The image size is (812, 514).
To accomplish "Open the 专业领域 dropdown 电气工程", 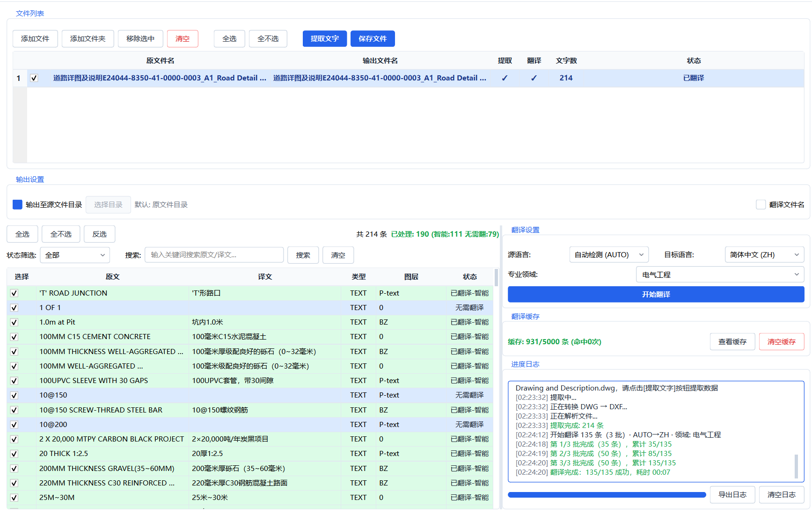I will pyautogui.click(x=720, y=275).
